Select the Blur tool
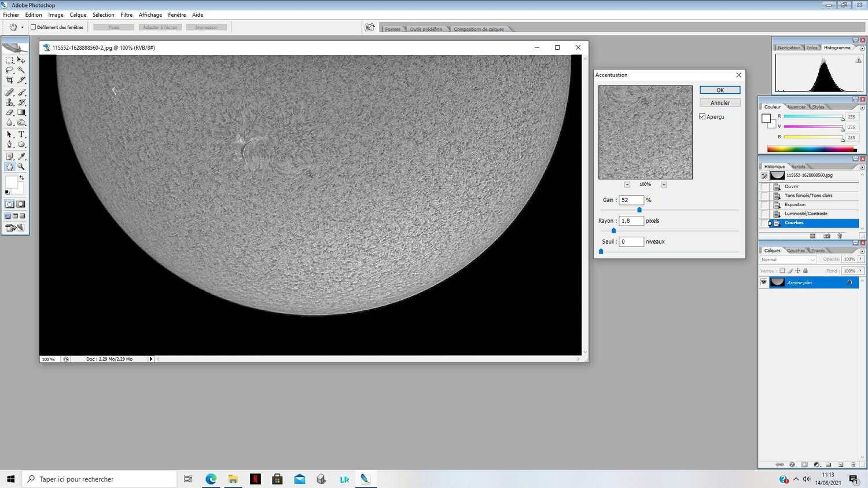The width and height of the screenshot is (868, 488). coord(9,122)
